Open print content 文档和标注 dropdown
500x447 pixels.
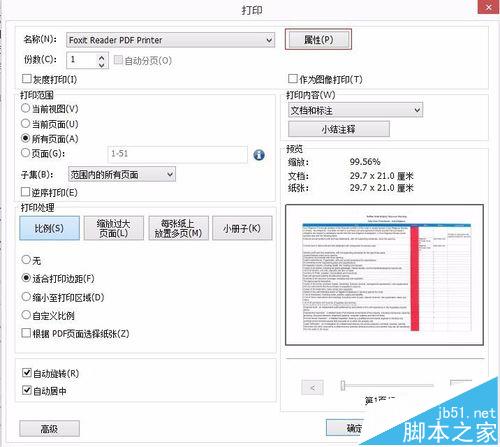pyautogui.click(x=356, y=110)
